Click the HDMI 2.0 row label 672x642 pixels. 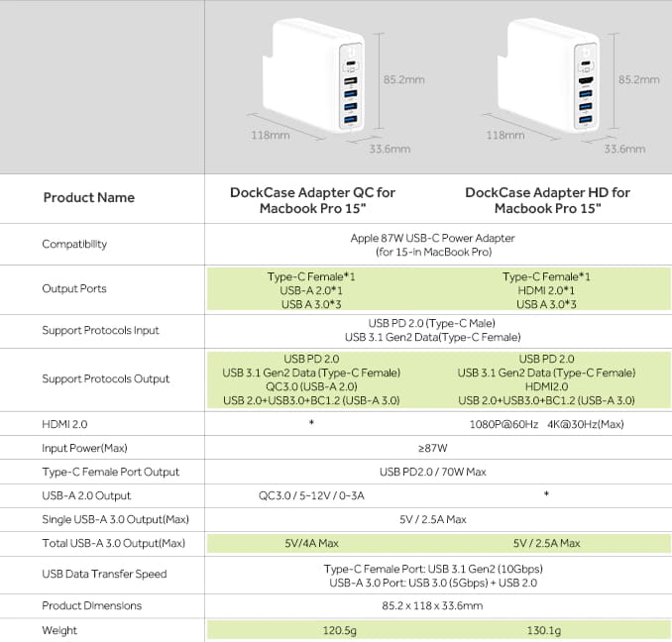coord(64,424)
